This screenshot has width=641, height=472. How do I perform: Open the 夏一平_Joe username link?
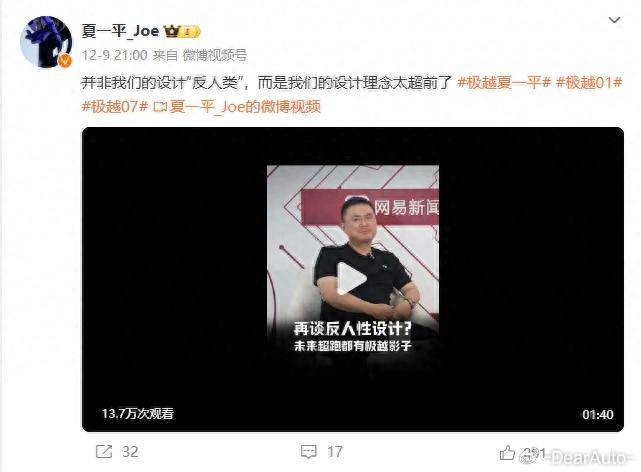pos(120,31)
